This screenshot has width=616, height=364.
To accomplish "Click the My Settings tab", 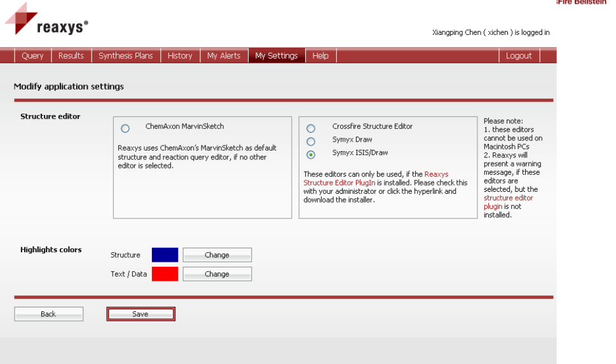I will pos(277,56).
